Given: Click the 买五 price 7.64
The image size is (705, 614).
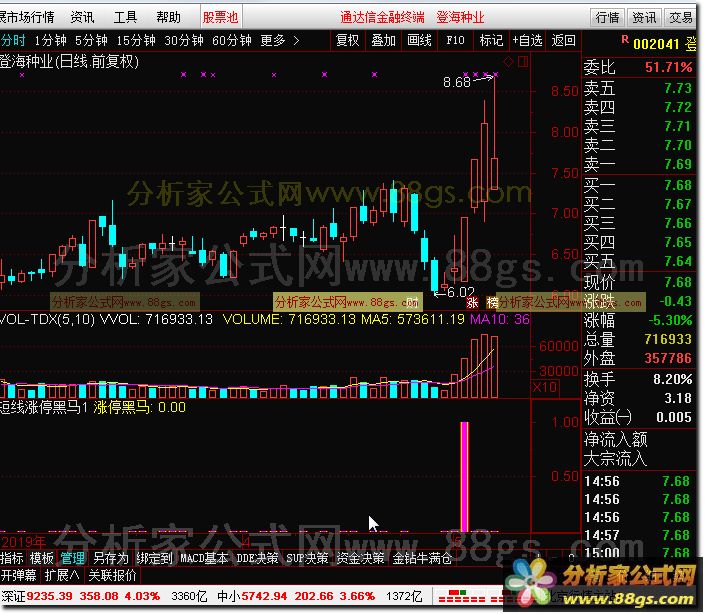Looking at the screenshot, I should (x=678, y=261).
